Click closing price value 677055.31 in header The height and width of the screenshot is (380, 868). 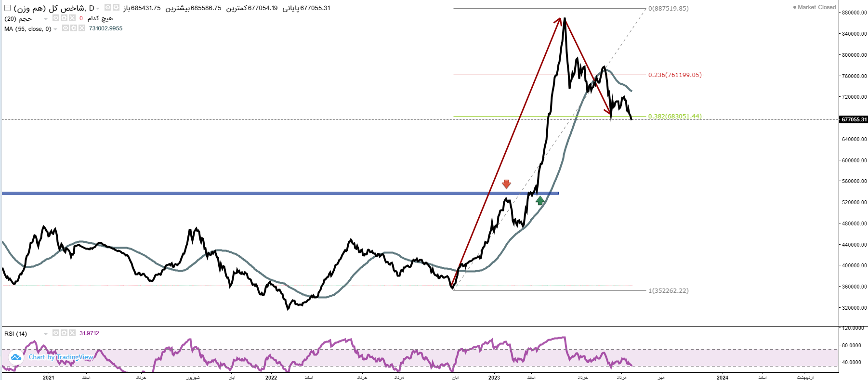(x=315, y=8)
